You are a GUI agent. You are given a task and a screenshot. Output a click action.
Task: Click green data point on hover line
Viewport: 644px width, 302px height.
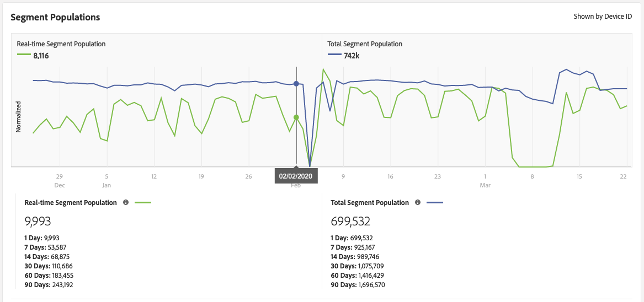pyautogui.click(x=296, y=117)
